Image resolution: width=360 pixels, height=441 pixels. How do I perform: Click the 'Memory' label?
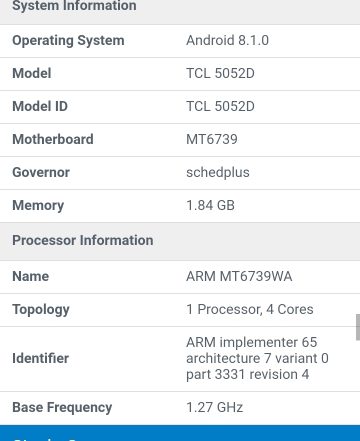click(38, 206)
